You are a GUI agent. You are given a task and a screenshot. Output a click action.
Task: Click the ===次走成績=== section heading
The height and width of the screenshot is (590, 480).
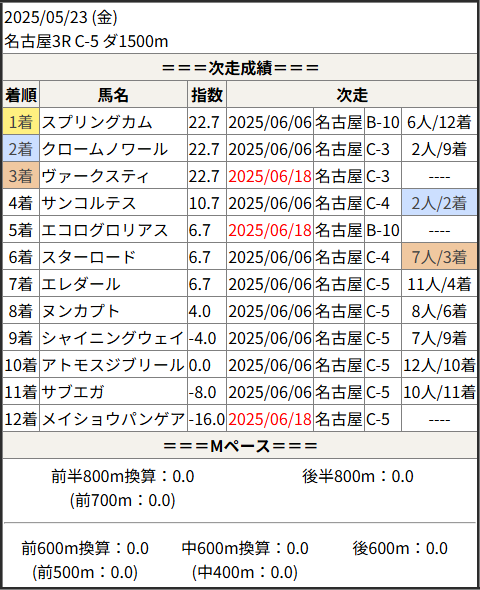pos(240,68)
